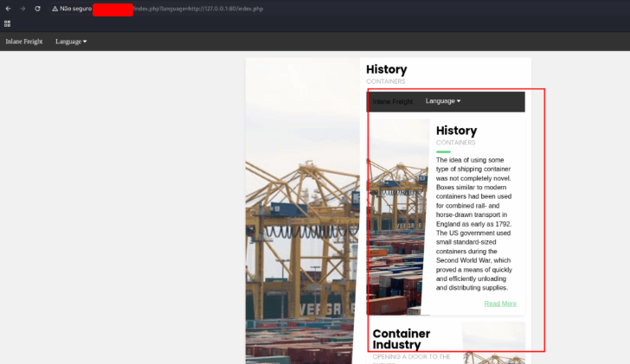Click the History heading in nested card

(456, 131)
